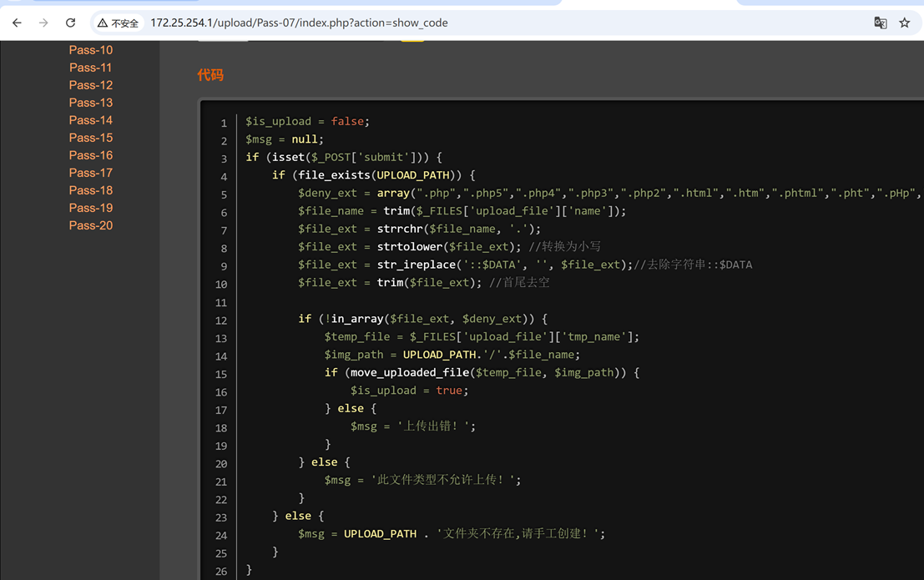This screenshot has height=580, width=924.
Task: Open the Pass-13 level
Action: click(x=91, y=103)
